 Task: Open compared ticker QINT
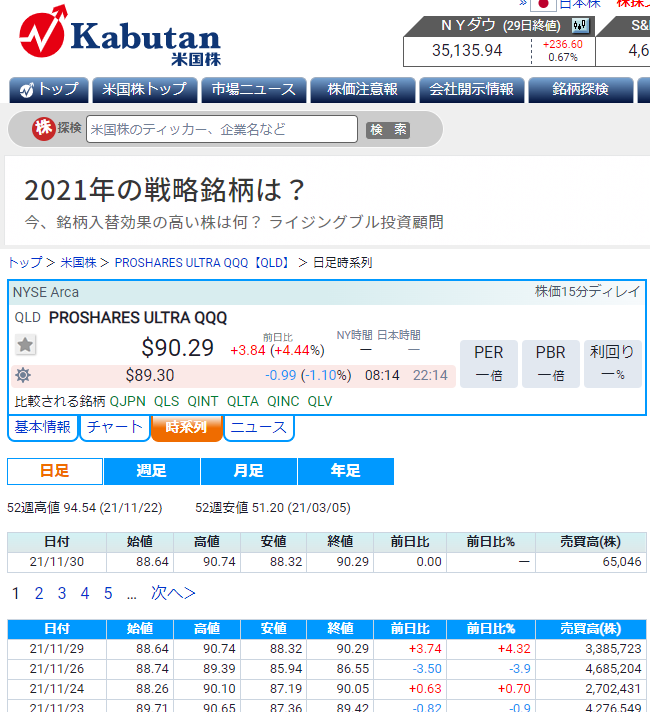coord(203,401)
